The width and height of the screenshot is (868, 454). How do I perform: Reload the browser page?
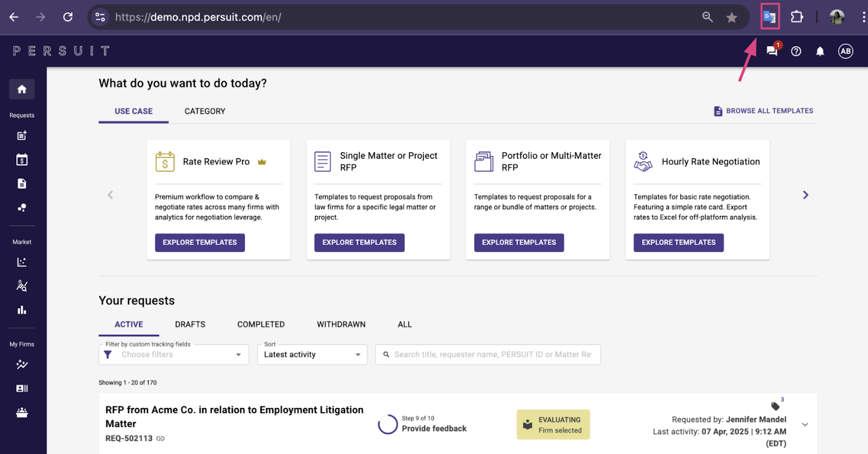(68, 17)
